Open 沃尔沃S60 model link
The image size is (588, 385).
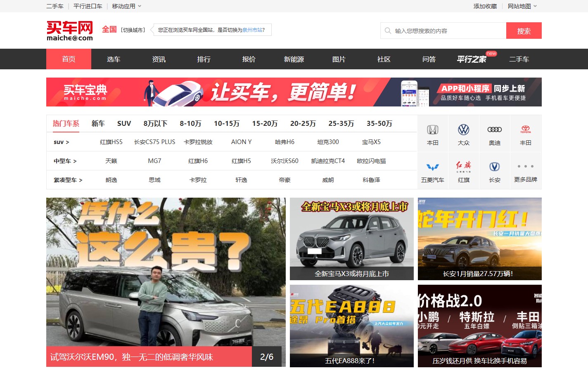[x=285, y=161]
